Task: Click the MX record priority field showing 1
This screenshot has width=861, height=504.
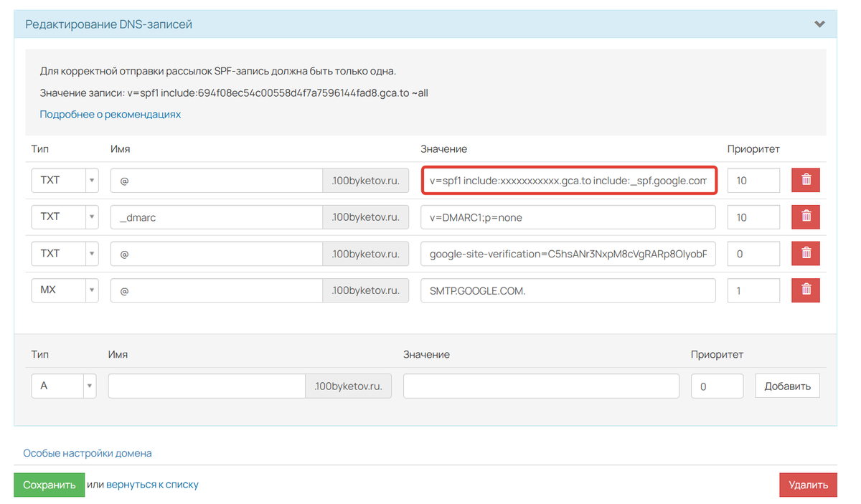Action: [753, 290]
